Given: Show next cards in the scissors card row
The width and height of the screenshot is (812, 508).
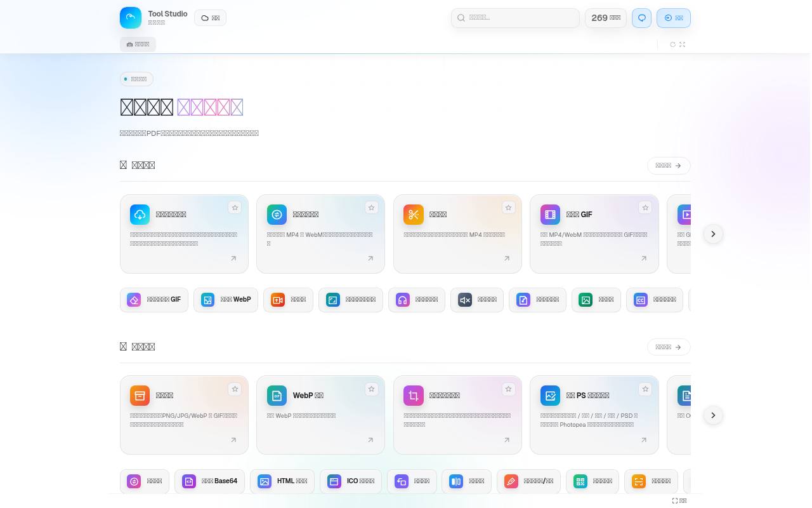Looking at the screenshot, I should click(x=713, y=234).
